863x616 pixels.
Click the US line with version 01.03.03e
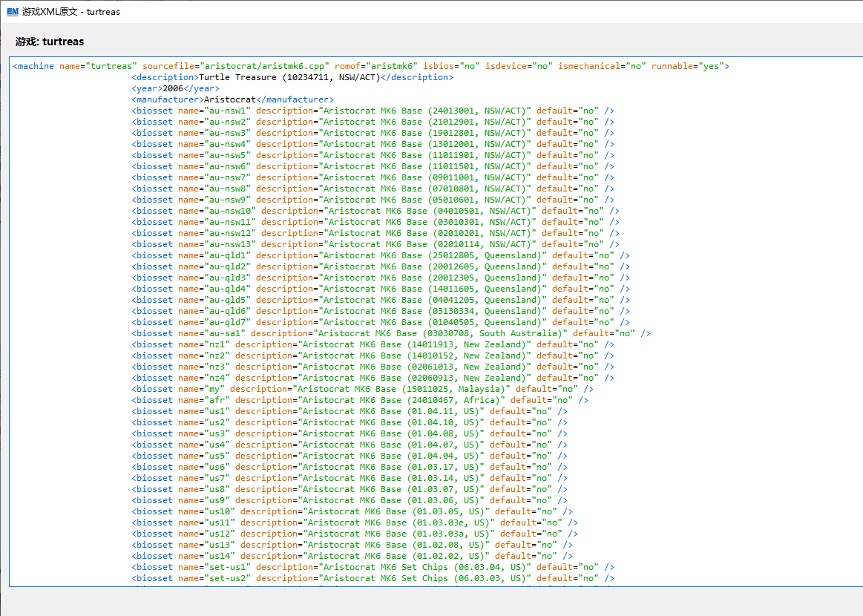355,522
